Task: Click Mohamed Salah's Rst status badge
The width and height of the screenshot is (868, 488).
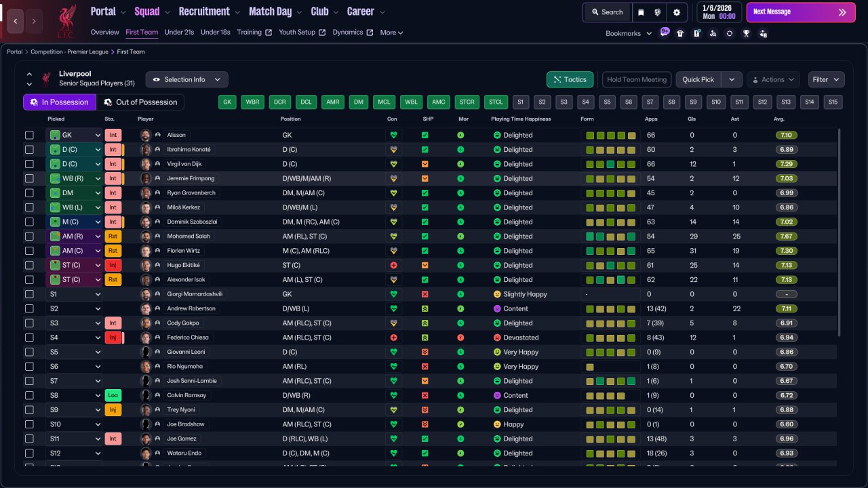Action: coord(113,237)
